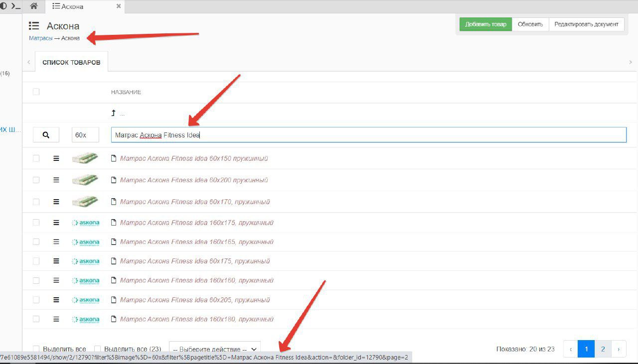Image resolution: width=638 pixels, height=364 pixels.
Task: Check the box for 60x150 mattress row
Action: coord(36,158)
